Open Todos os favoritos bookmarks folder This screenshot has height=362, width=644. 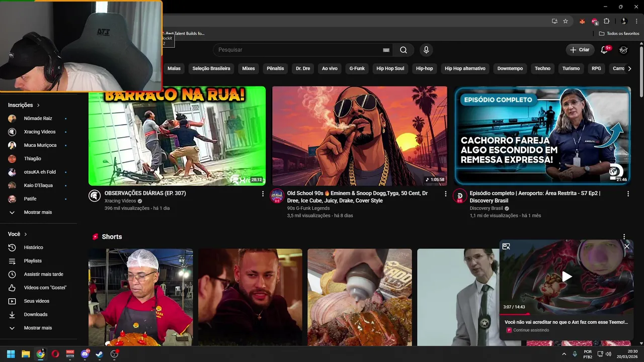click(619, 33)
